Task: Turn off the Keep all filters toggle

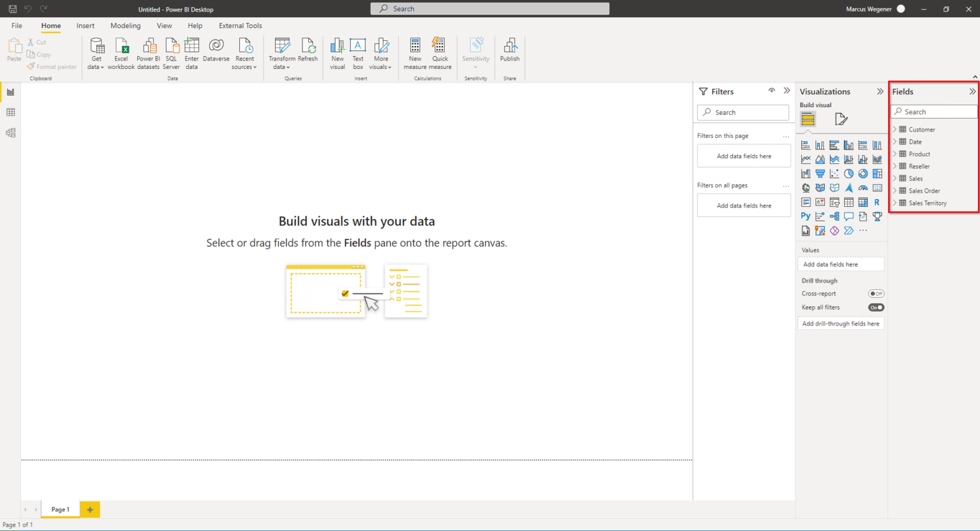Action: 875,307
